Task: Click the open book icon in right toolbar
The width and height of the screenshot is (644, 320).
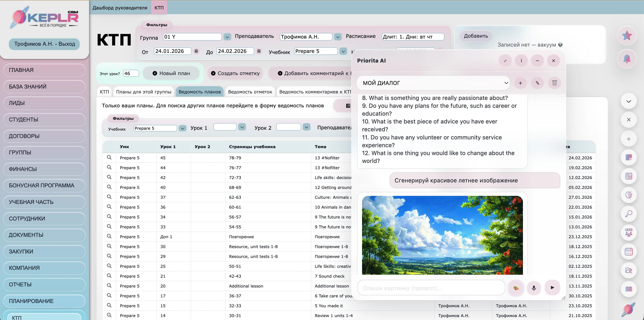Action: tap(629, 289)
